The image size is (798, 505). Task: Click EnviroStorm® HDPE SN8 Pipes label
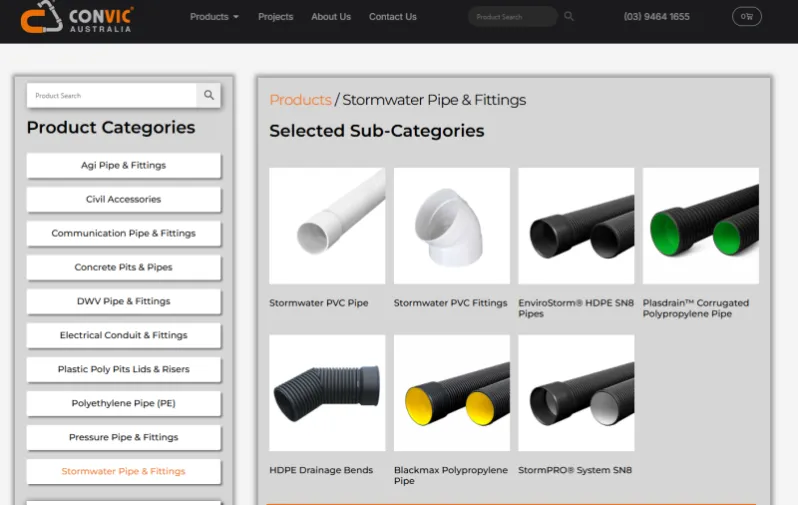pos(576,308)
